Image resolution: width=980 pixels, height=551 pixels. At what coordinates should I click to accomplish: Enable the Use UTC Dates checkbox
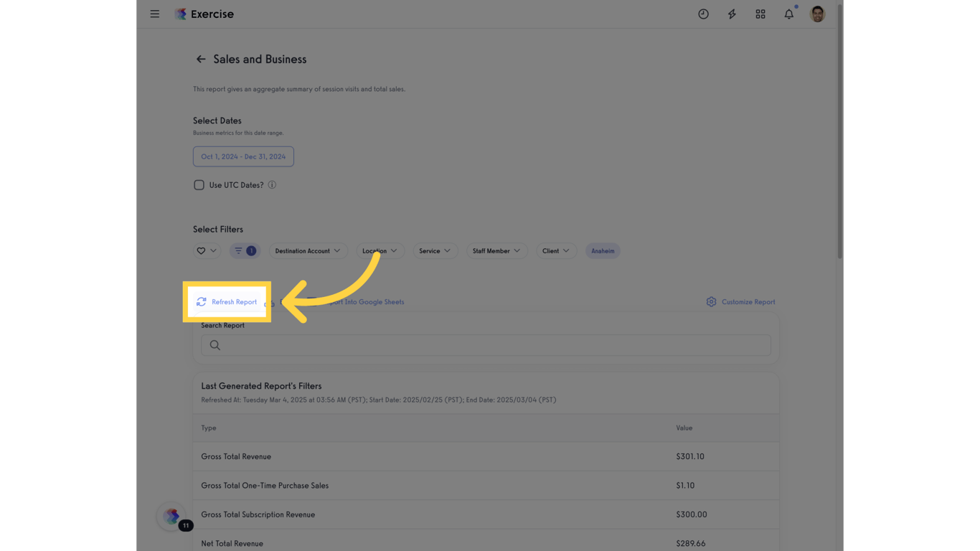coord(199,185)
